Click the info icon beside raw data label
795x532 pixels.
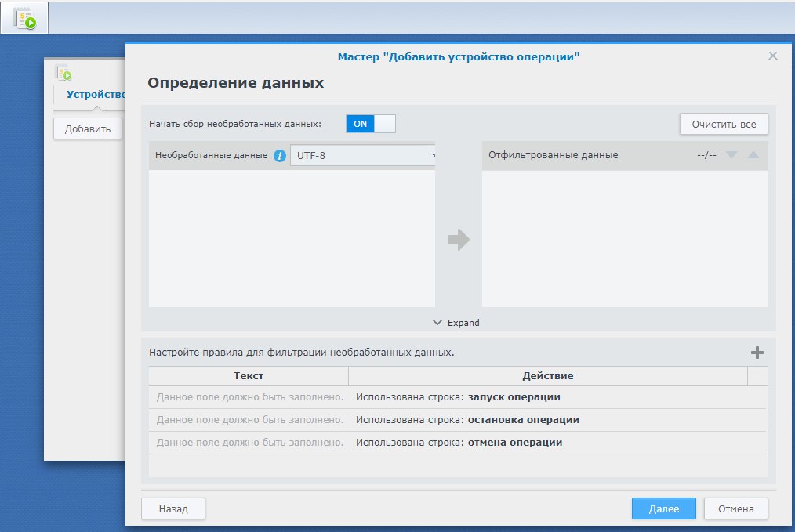[x=280, y=156]
